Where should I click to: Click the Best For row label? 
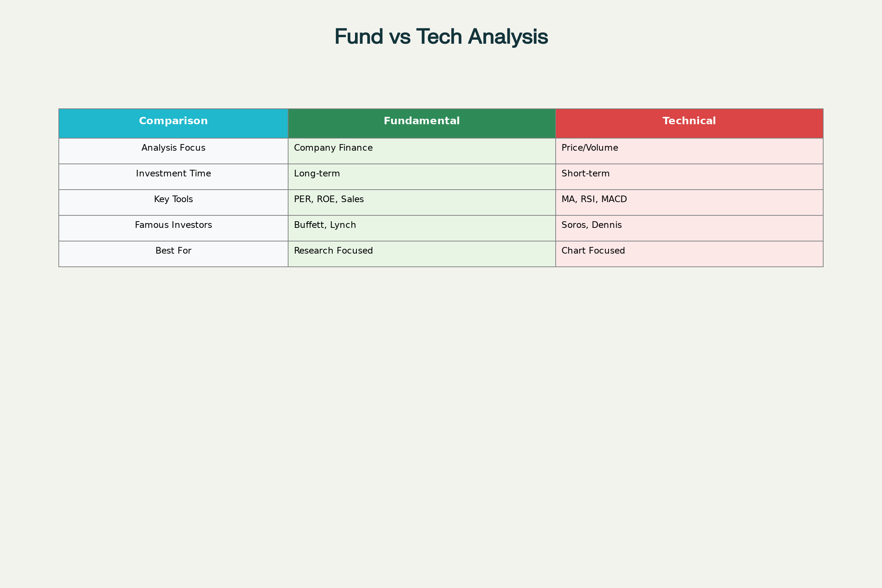(173, 254)
